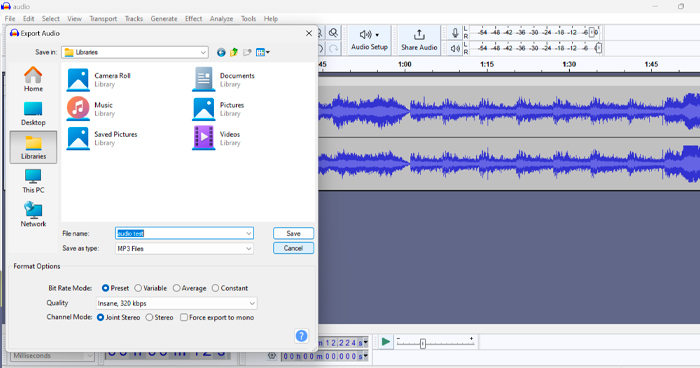Expand the Save in location dropdown
This screenshot has height=368, width=700.
203,53
